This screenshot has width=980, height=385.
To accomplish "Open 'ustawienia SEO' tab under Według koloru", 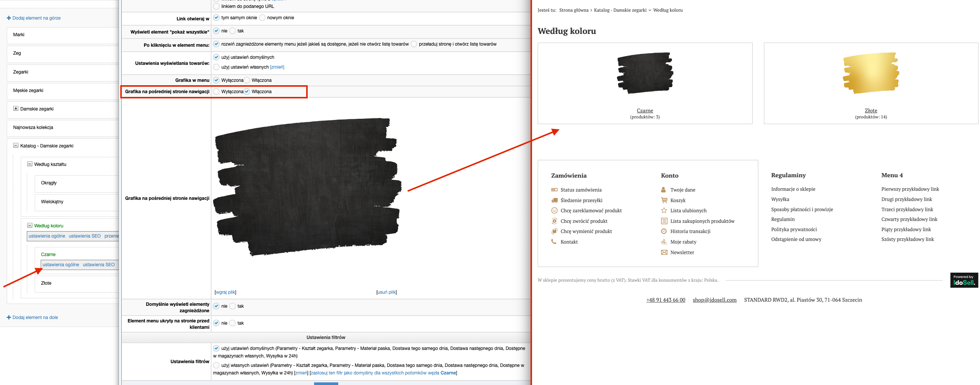I will (85, 236).
